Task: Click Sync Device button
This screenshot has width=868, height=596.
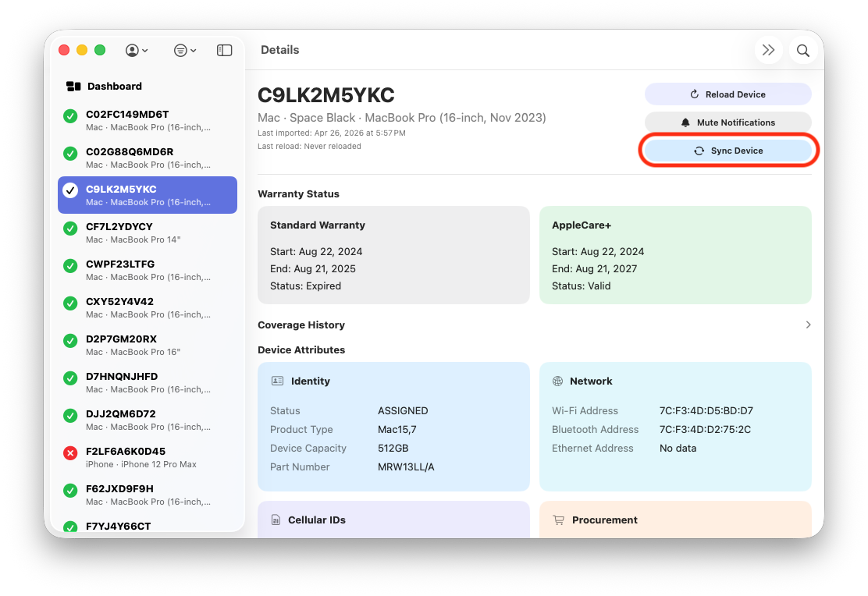Action: 728,151
